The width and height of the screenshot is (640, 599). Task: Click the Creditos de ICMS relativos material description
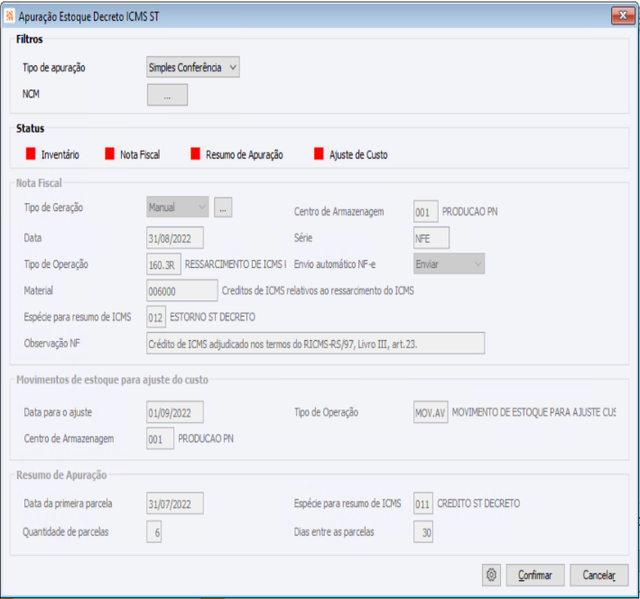click(x=318, y=291)
